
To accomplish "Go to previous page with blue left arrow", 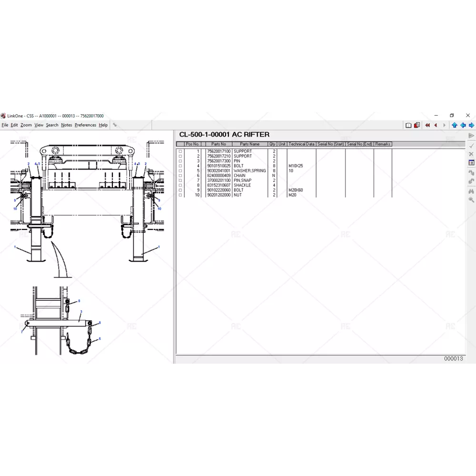I will point(463,125).
